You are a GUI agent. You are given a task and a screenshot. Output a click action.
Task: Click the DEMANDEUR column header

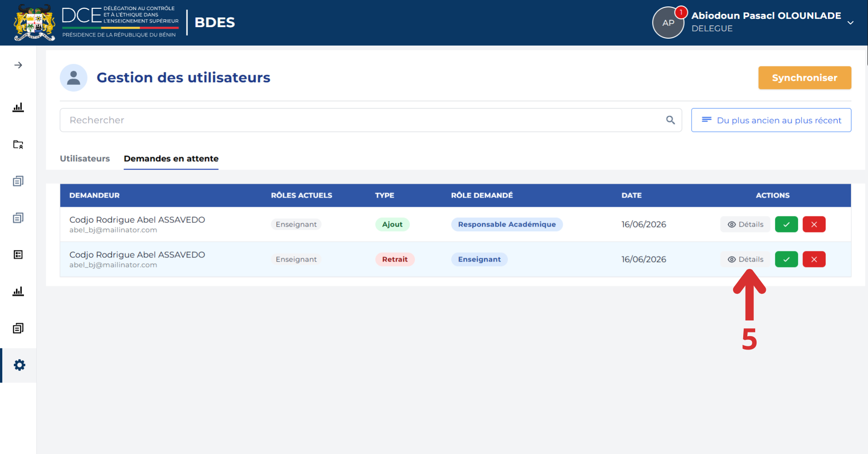(94, 195)
